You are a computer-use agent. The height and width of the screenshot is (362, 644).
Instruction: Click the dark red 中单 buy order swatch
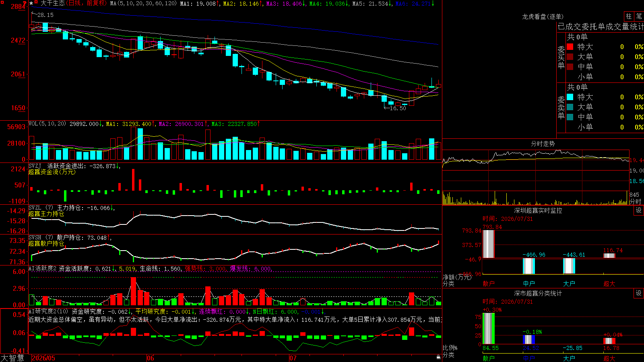pyautogui.click(x=570, y=67)
